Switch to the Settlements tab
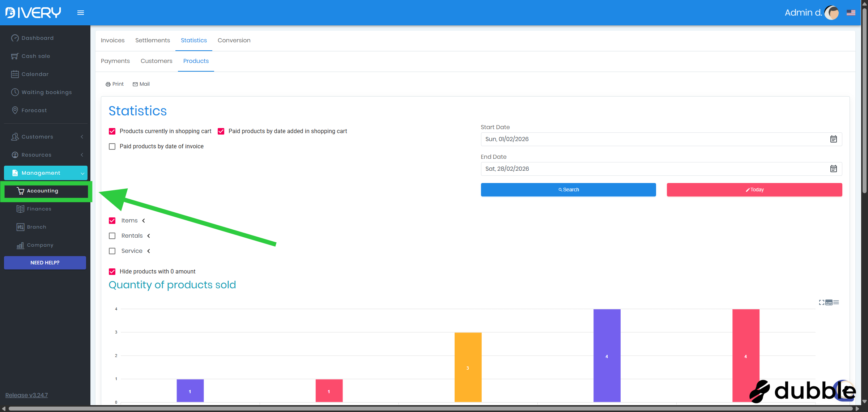The image size is (868, 412). coord(152,41)
